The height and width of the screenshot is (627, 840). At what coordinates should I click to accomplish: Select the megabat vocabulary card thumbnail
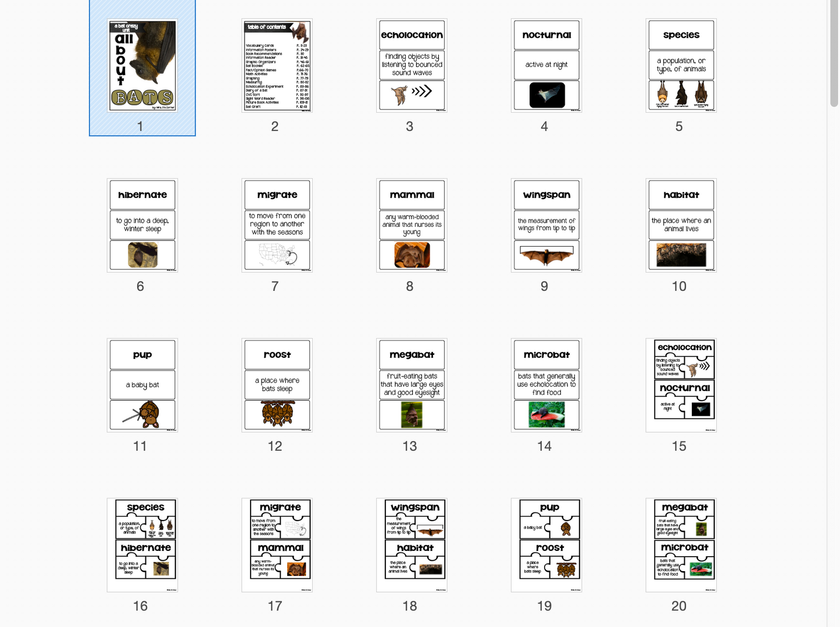click(412, 386)
